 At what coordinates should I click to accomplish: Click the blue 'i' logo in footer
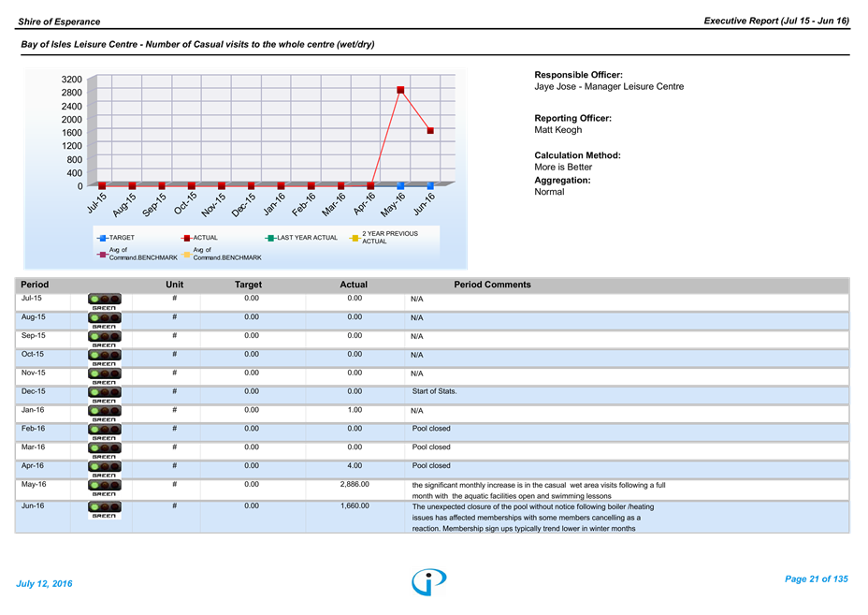click(429, 581)
